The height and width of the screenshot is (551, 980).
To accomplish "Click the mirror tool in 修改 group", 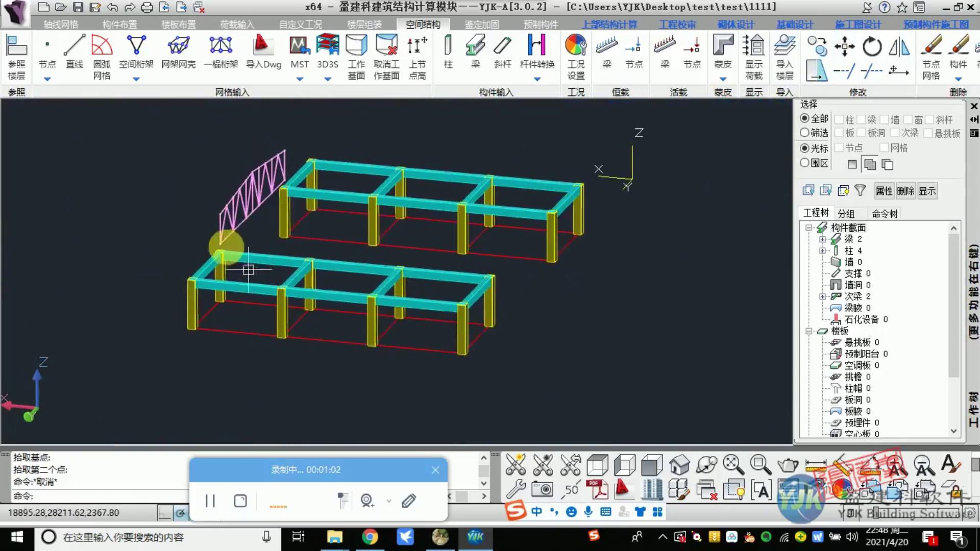I will click(899, 47).
